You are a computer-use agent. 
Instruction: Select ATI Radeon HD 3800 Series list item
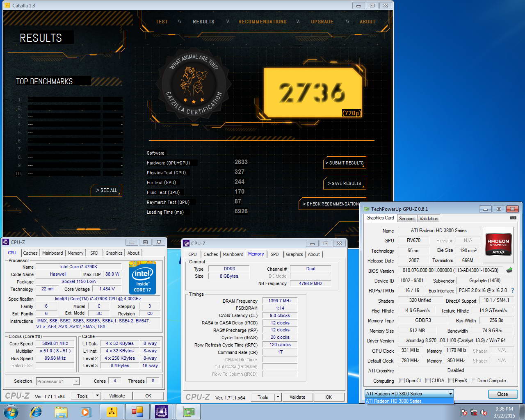point(409,401)
